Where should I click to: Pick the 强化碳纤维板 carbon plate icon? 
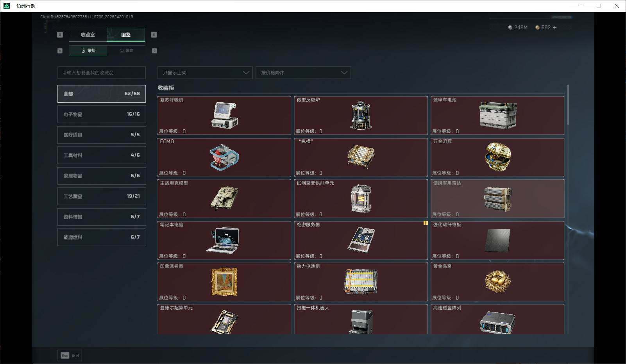coord(497,240)
